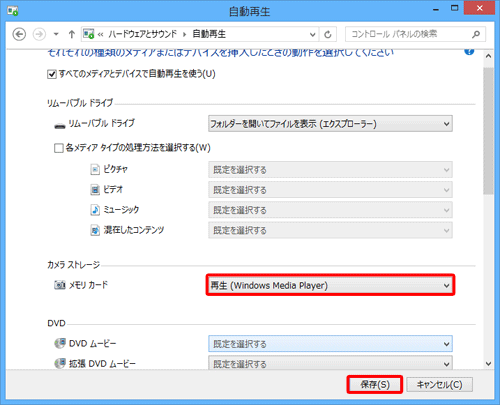Click the search magnifier icon
The image size is (500, 405).
476,34
